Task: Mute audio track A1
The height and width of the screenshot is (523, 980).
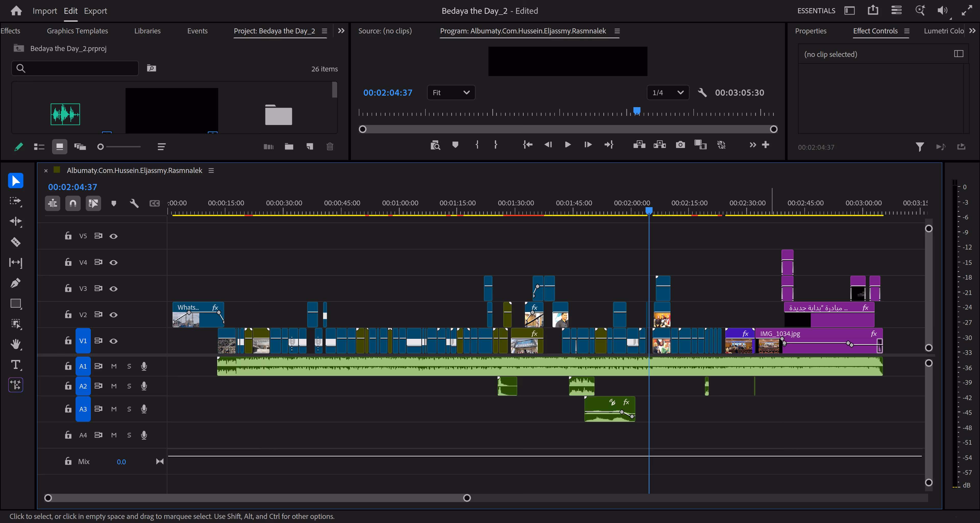Action: point(114,366)
